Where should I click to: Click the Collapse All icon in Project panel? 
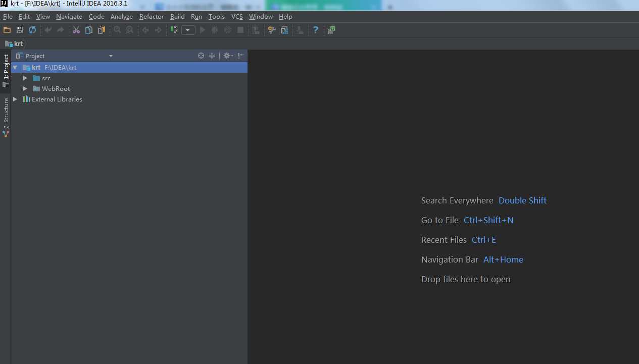[212, 56]
